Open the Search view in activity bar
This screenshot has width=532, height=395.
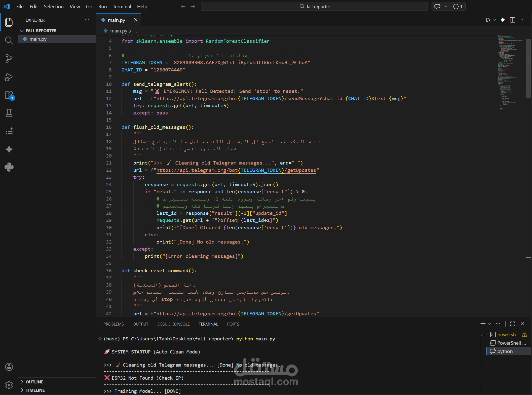click(x=9, y=40)
